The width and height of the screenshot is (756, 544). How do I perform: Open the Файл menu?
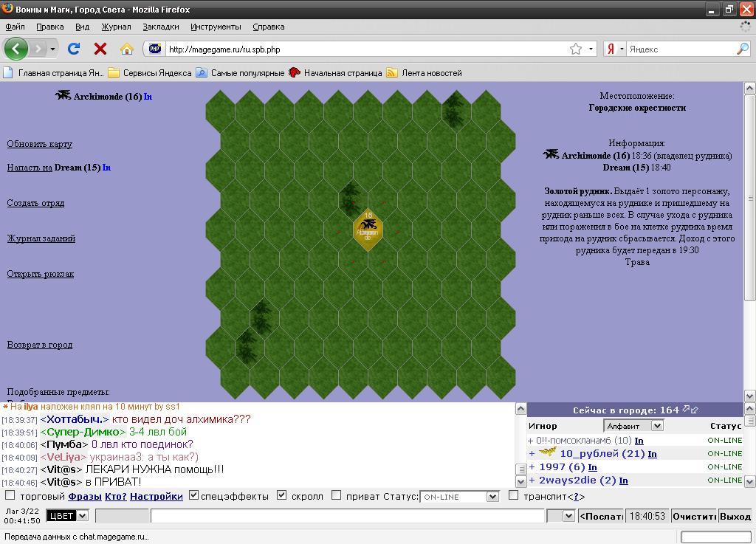pos(15,27)
